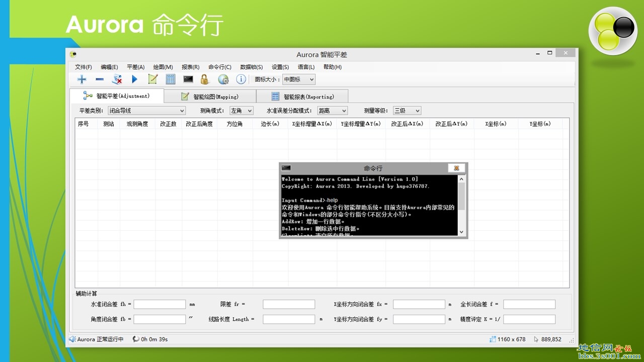Close the 命令行 command line window
Screen dimensions: 644x362
tap(456, 168)
